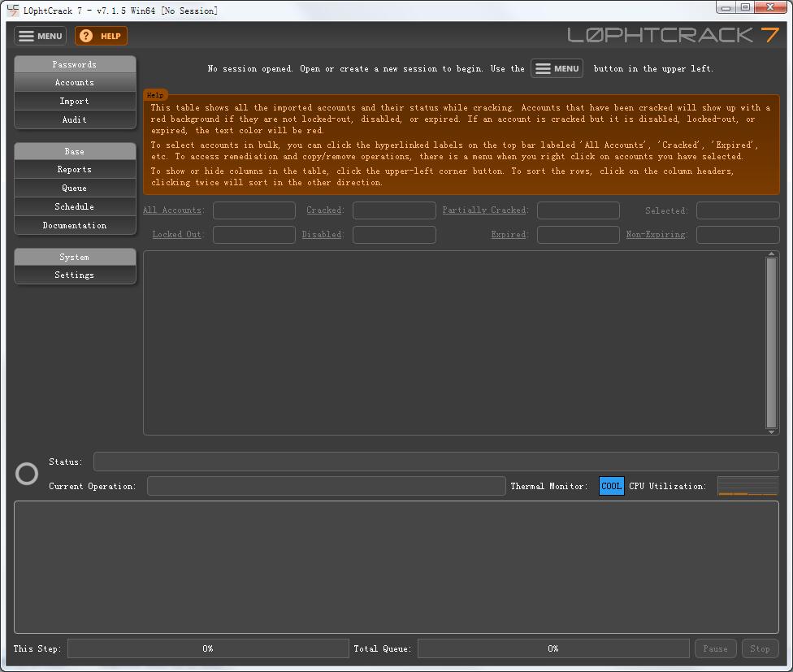Click the Cracked hyperlink label
The image size is (793, 672).
(324, 210)
